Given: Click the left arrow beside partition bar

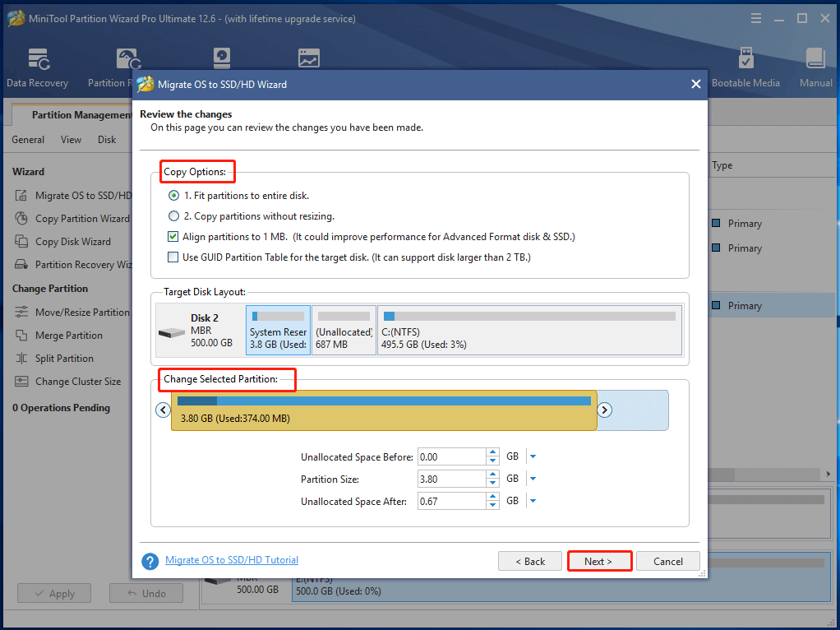Looking at the screenshot, I should click(163, 410).
